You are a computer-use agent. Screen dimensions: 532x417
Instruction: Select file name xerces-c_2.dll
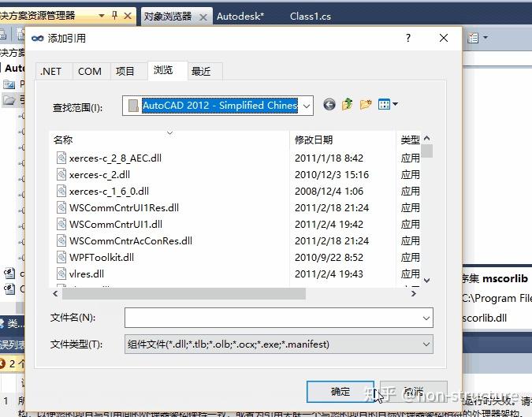(x=99, y=175)
